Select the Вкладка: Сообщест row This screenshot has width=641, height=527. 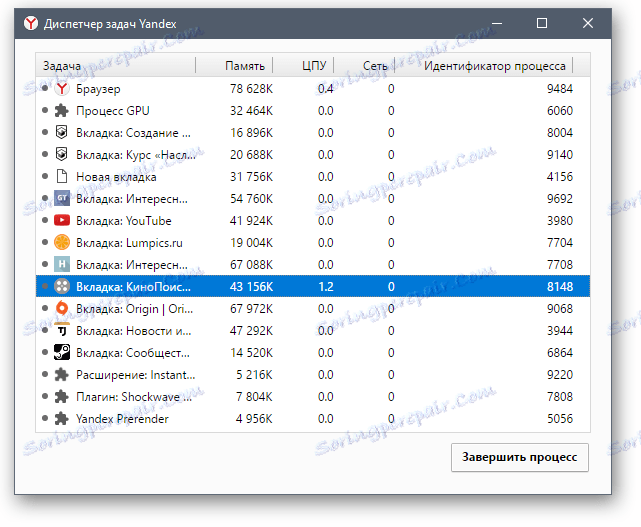point(313,352)
